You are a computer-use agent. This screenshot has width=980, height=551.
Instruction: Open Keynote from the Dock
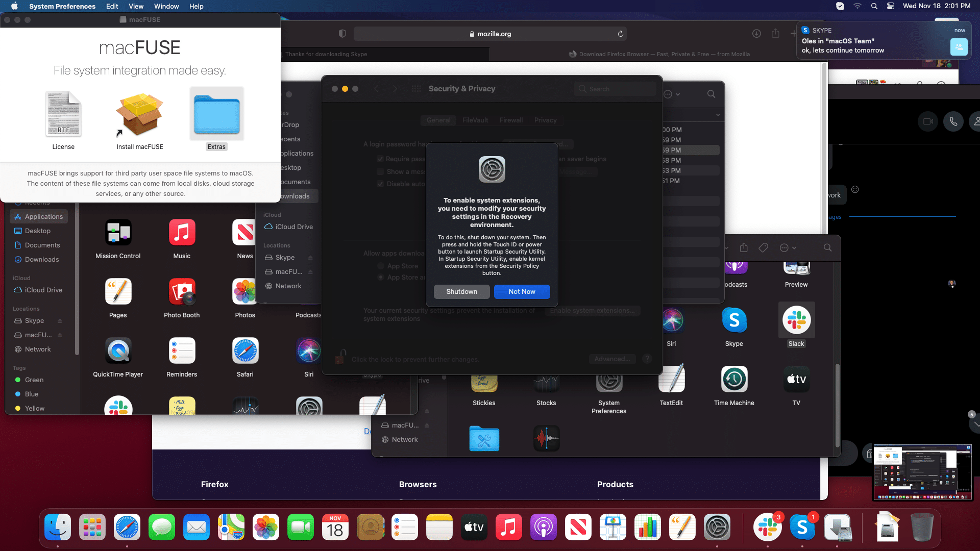(x=612, y=527)
